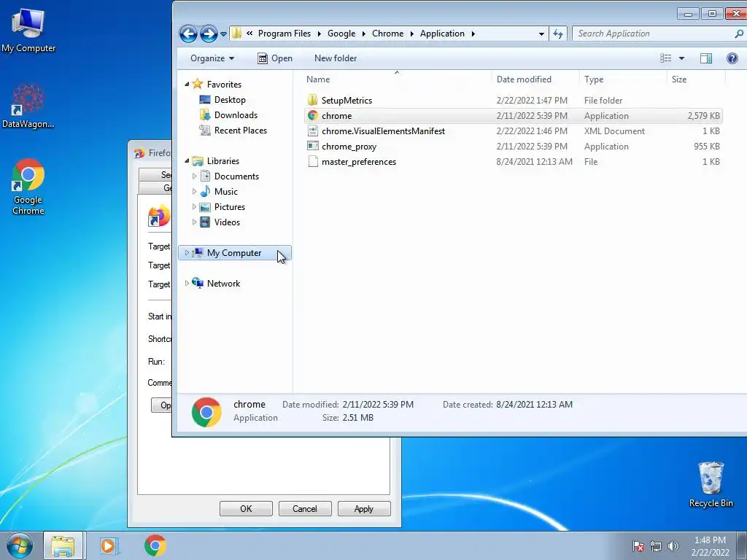Open My Computer desktop icon
The width and height of the screenshot is (747, 560).
[28, 29]
